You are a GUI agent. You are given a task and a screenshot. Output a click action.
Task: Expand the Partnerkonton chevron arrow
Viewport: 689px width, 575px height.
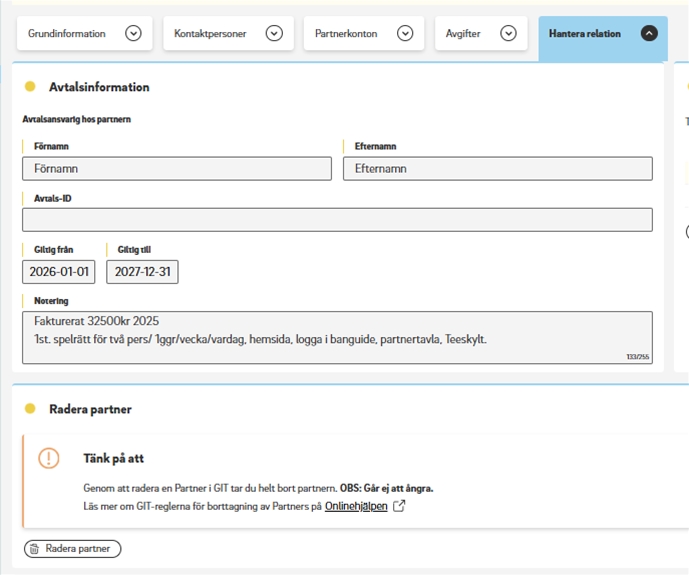point(405,34)
